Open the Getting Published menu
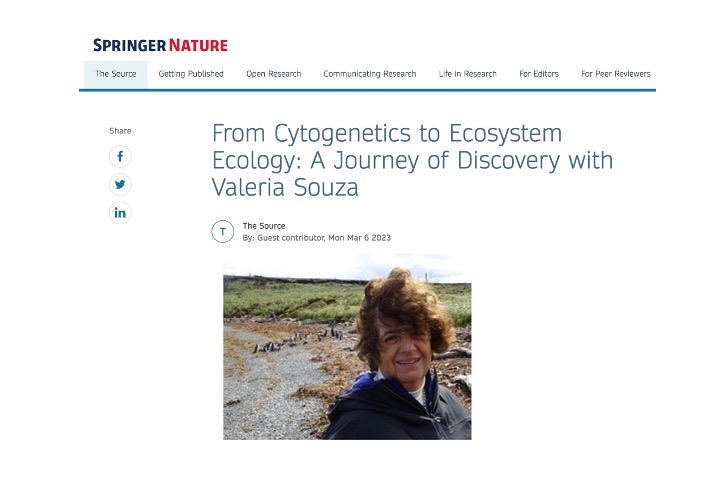 point(191,74)
